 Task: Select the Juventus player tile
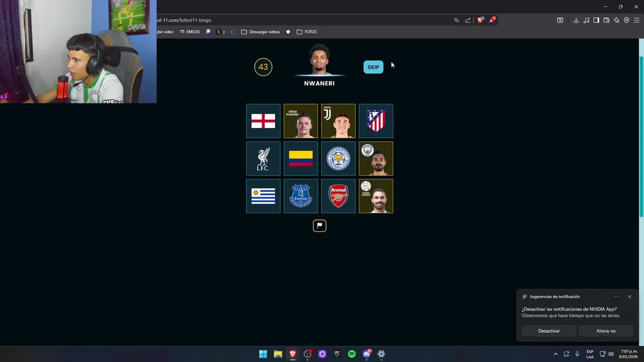[338, 121]
